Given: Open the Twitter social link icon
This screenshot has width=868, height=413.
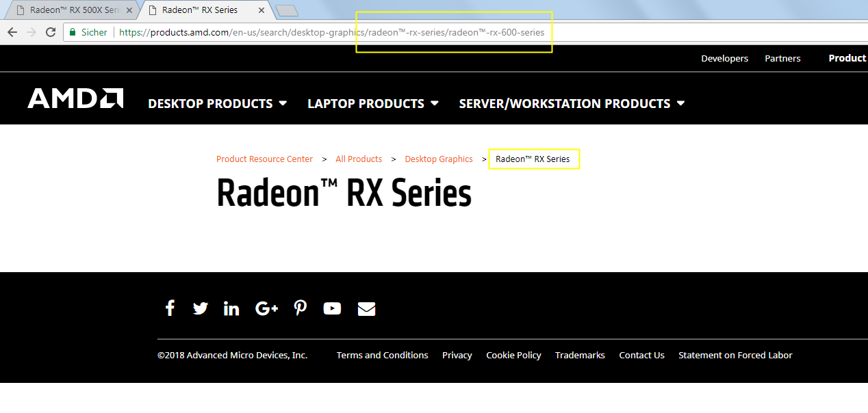Looking at the screenshot, I should [200, 308].
